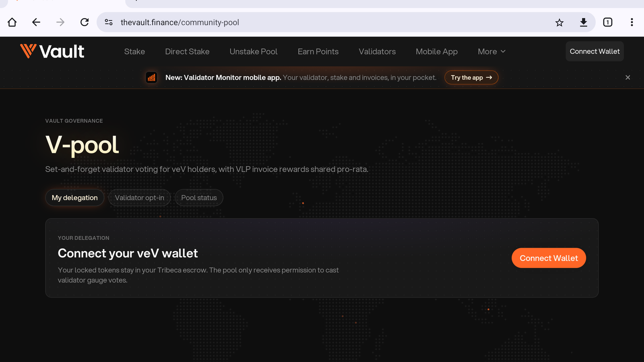Click Connect Wallet in the header

click(594, 51)
